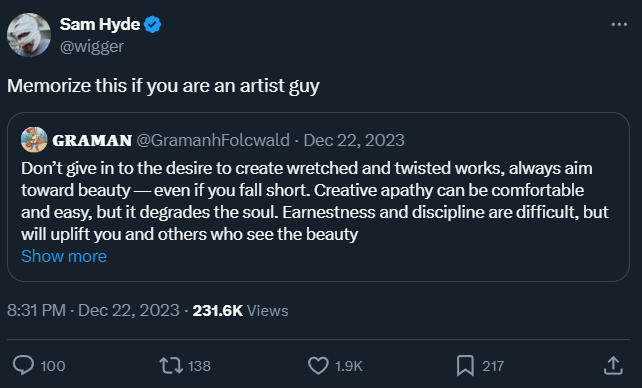Click the share upload icon
Viewport: 642px width, 388px height.
[613, 365]
